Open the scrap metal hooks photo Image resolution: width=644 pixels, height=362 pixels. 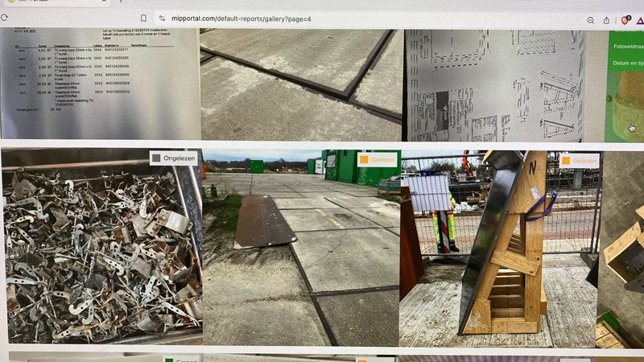pos(101,246)
